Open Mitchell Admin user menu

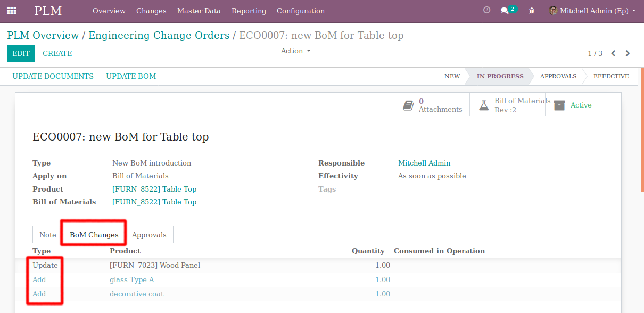[x=592, y=11]
